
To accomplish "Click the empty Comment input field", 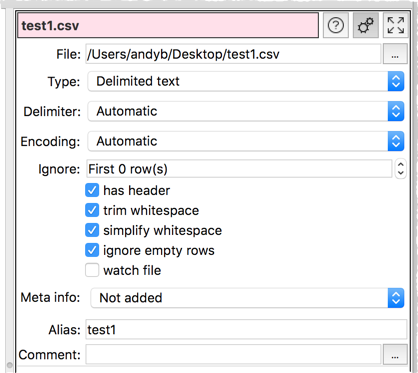I will tap(233, 354).
